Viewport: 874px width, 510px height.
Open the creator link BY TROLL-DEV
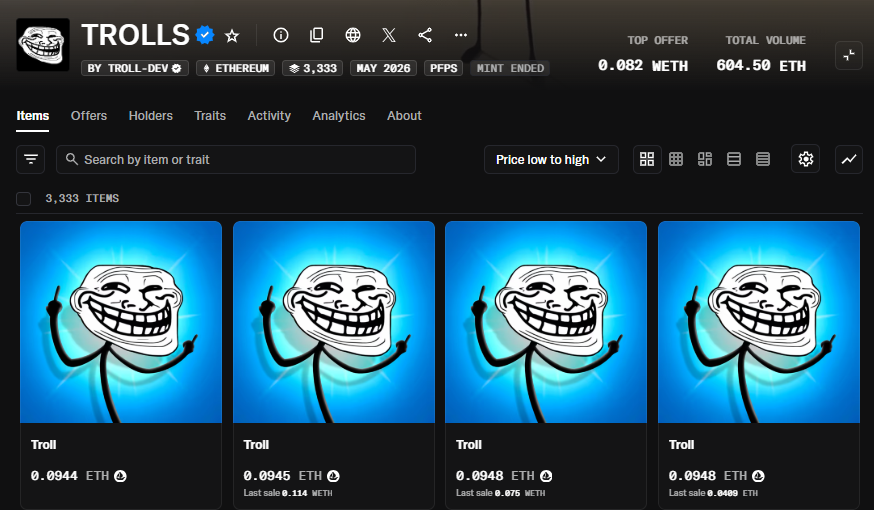pos(135,68)
